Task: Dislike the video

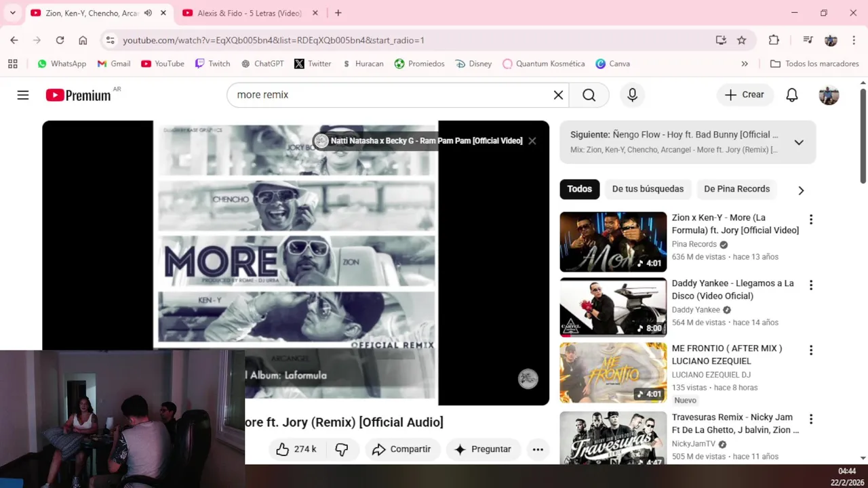Action: [342, 449]
